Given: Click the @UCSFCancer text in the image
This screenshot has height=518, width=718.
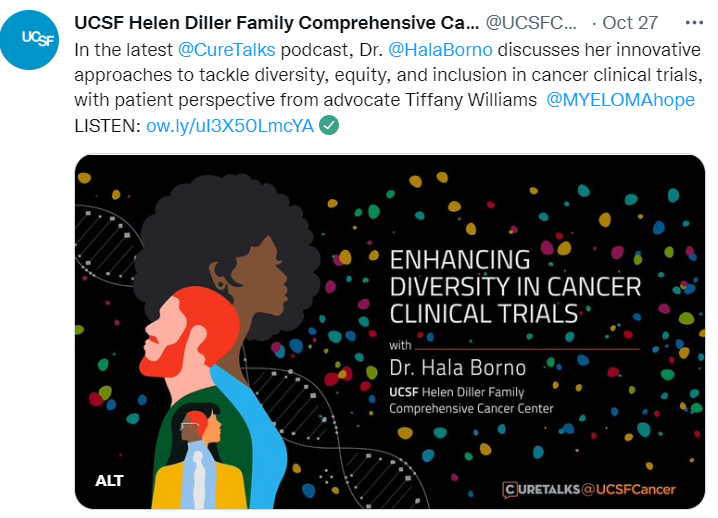Looking at the screenshot, I should coord(628,489).
